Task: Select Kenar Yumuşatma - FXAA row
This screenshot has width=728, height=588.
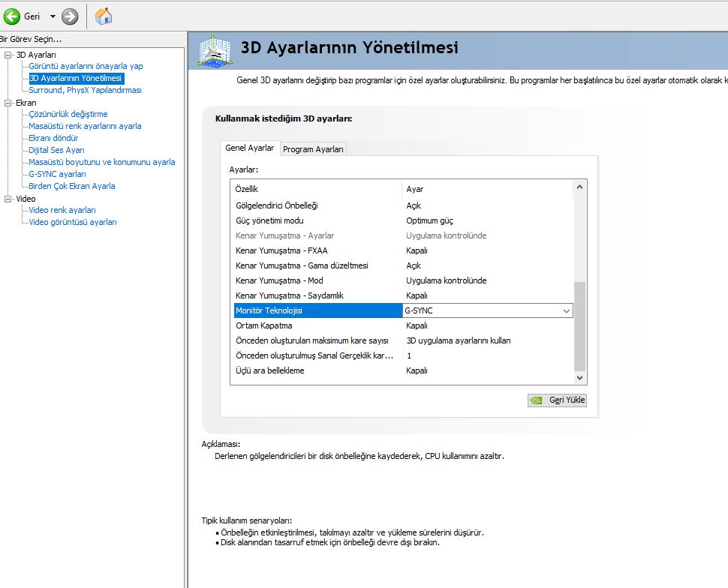Action: coord(402,250)
